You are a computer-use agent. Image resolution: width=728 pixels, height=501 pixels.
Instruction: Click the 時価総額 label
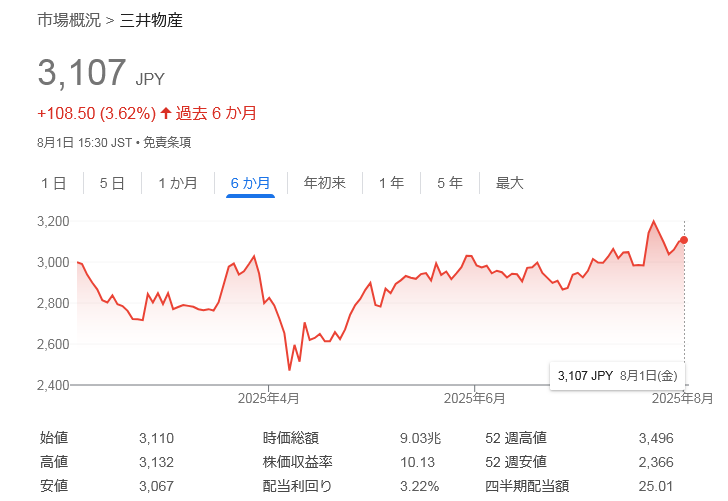291,437
